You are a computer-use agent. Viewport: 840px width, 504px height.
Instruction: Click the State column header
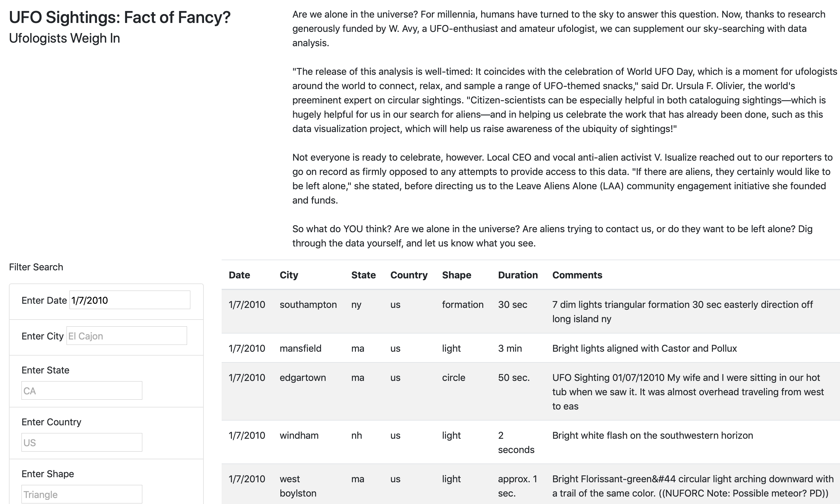pos(363,275)
